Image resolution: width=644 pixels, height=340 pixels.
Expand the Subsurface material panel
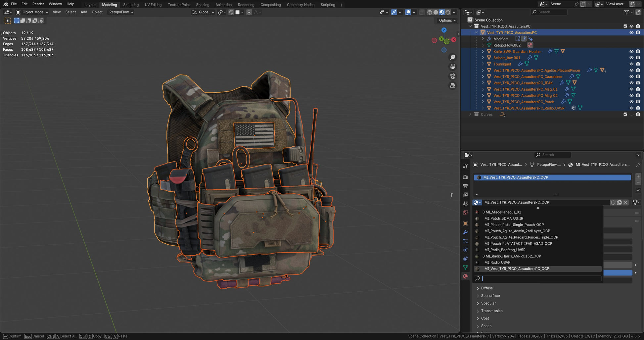pyautogui.click(x=490, y=296)
